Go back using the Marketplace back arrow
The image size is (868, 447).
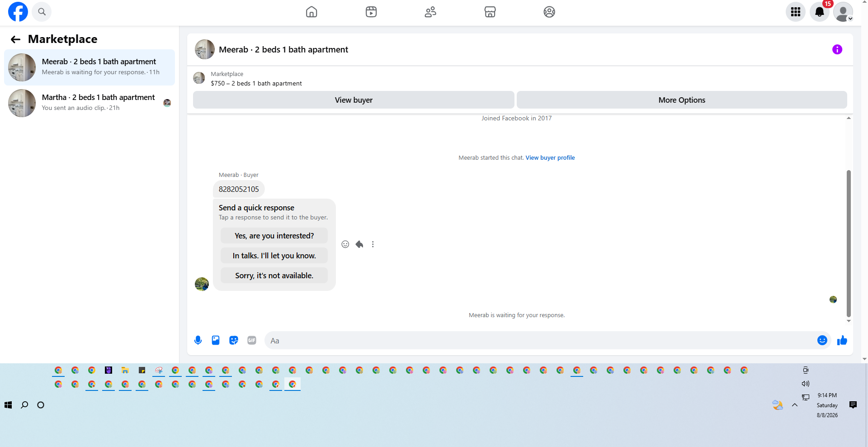click(x=16, y=39)
